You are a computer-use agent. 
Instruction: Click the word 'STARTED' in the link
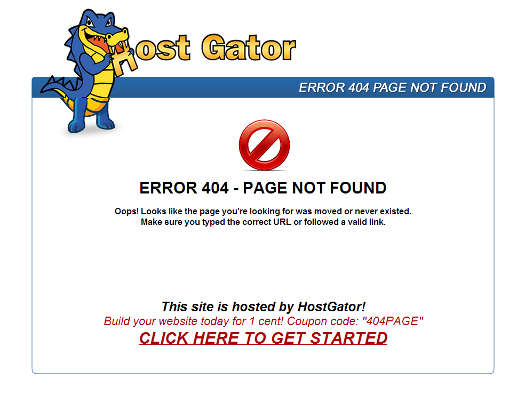(348, 338)
